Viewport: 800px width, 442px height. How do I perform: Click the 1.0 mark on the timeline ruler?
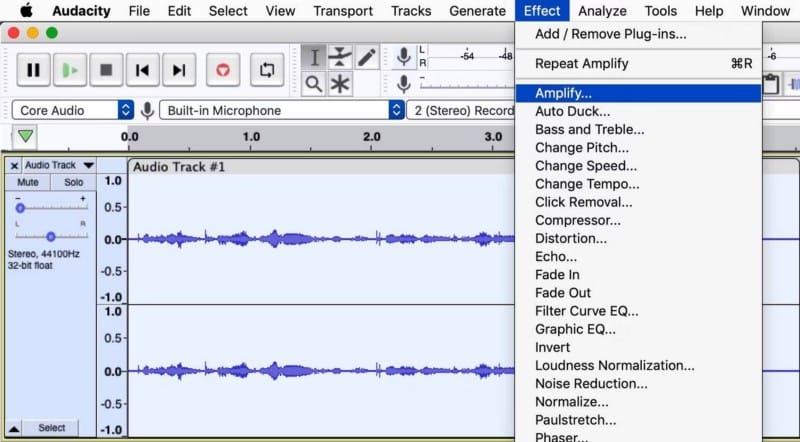(x=251, y=137)
